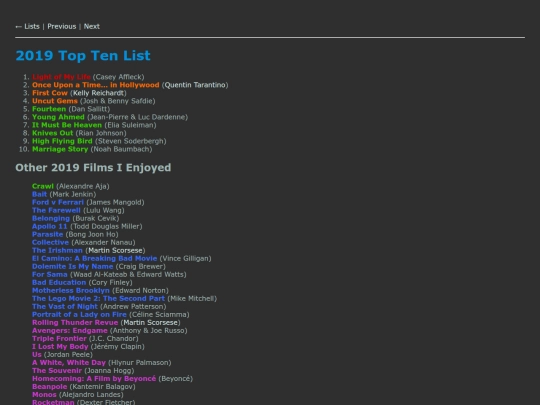Click the (Steven Soderbergh) text

click(x=131, y=141)
